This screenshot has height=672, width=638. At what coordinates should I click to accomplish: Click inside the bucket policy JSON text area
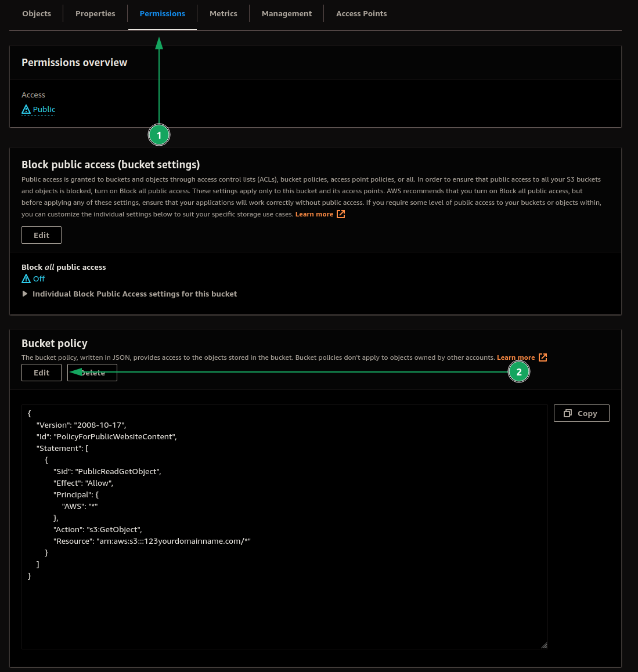(x=284, y=527)
